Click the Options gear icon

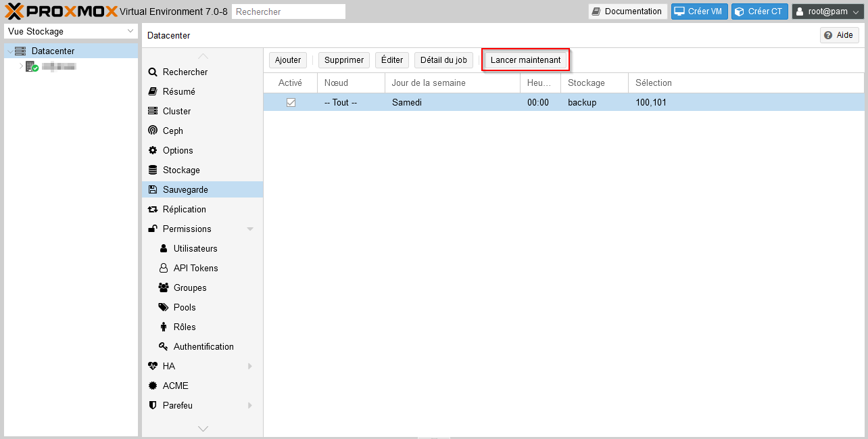(153, 150)
